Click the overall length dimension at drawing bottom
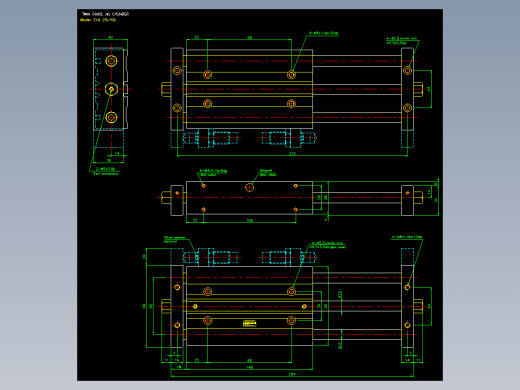Viewport: 520px width, 390px height. click(x=292, y=374)
